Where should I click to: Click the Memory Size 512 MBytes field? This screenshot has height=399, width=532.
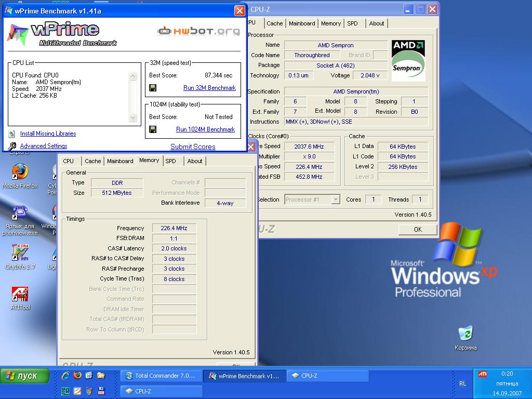tap(117, 193)
